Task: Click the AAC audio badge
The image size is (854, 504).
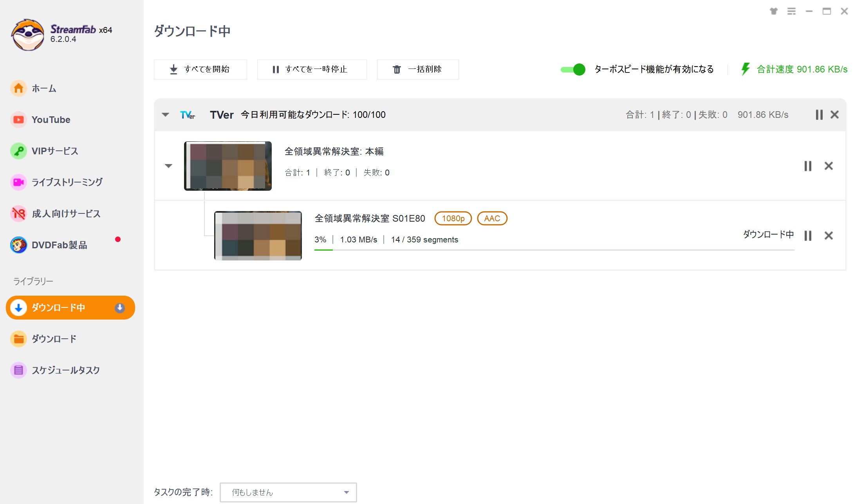Action: tap(492, 219)
